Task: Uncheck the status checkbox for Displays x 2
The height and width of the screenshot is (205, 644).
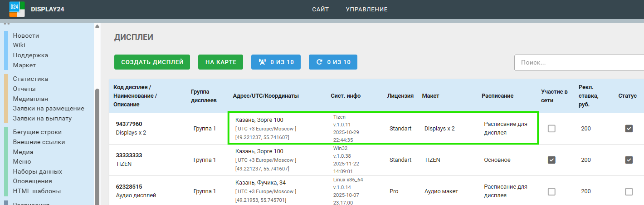Action: tap(629, 129)
